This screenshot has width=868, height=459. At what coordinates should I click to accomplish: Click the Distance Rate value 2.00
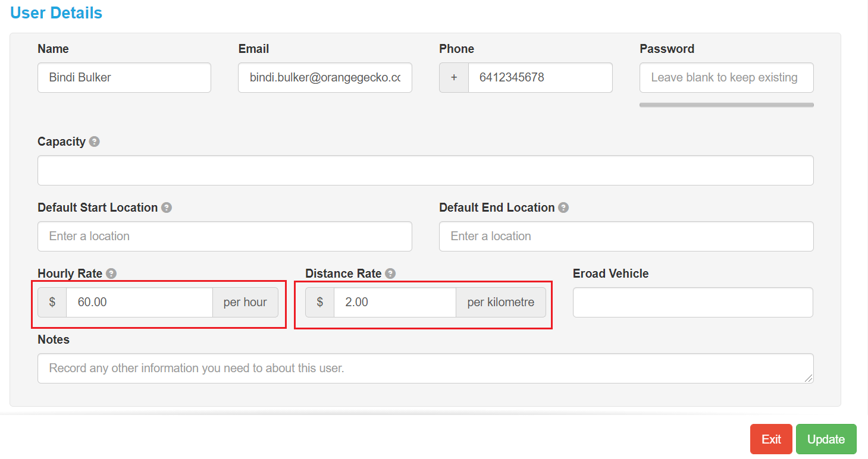(x=395, y=302)
